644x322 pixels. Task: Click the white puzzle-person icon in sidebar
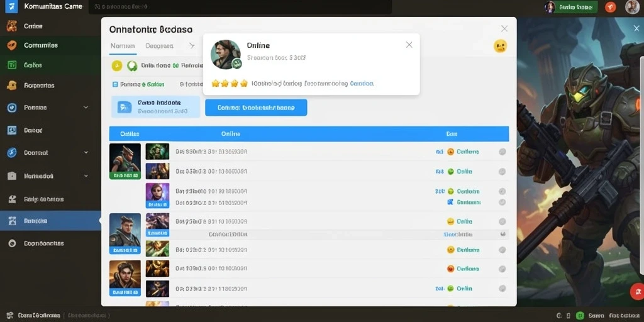tap(12, 199)
